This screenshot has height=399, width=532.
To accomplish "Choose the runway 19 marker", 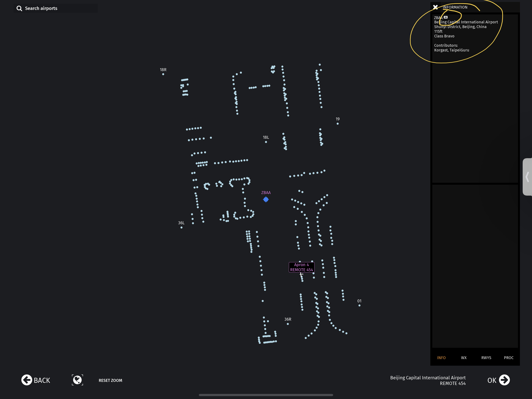I will (x=338, y=124).
